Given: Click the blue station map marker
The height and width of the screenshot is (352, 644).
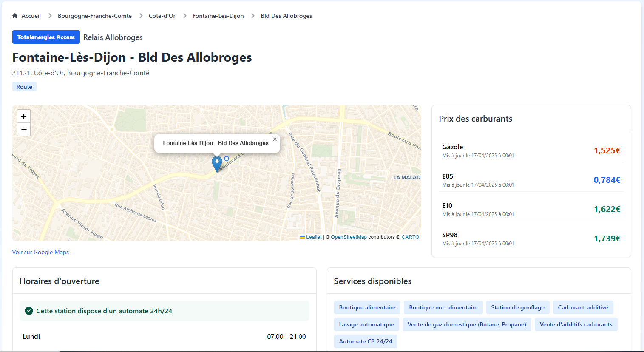Looking at the screenshot, I should [x=217, y=164].
